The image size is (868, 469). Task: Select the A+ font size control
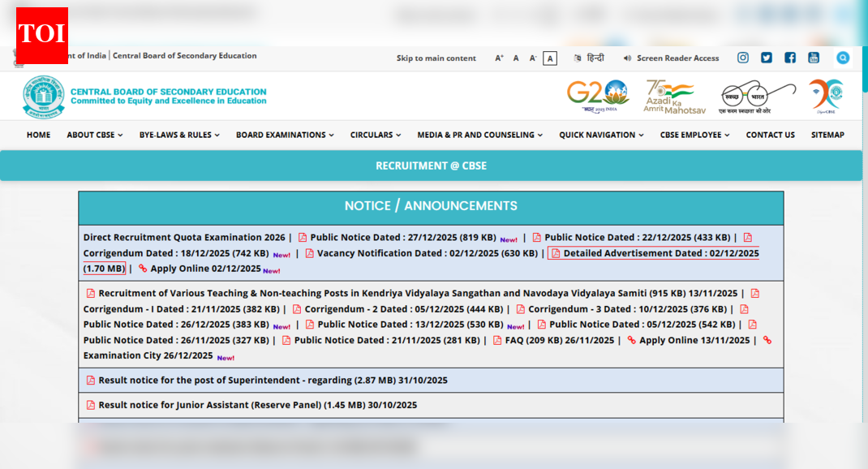(499, 58)
